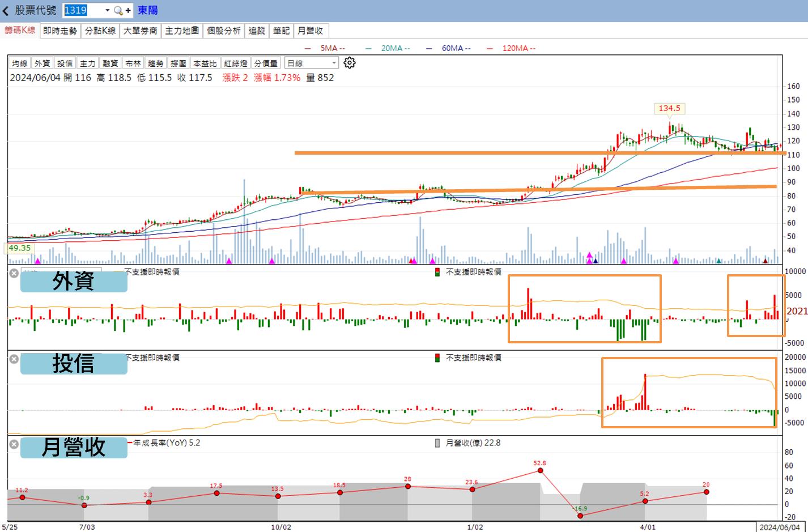
Task: Click the first magenta triangle marker on volume chart
Action: click(38, 261)
